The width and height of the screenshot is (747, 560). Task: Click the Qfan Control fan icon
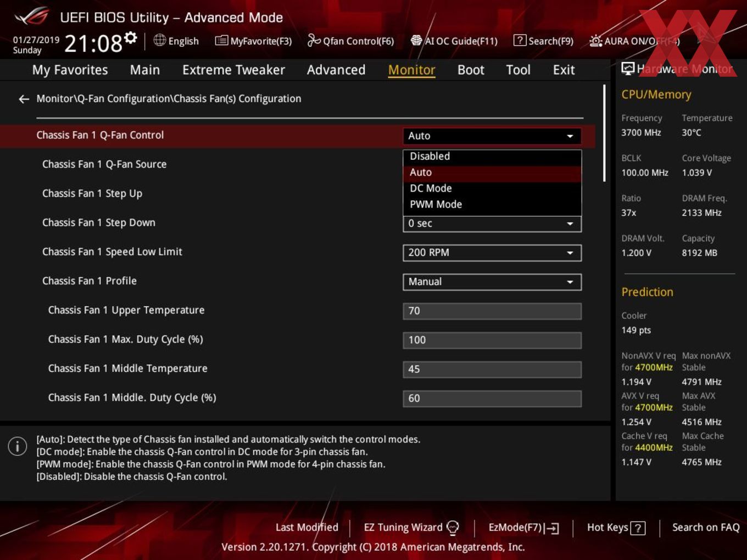click(x=314, y=40)
